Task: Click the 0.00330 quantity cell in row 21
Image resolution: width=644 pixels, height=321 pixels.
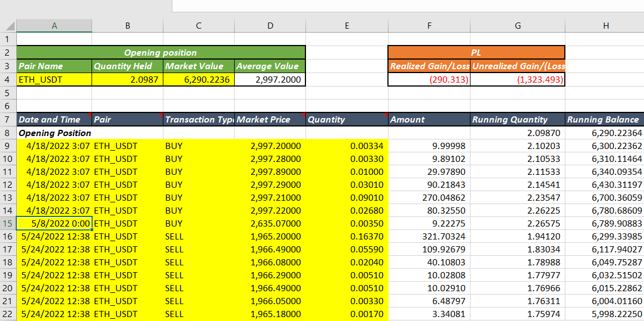Action: 347,301
